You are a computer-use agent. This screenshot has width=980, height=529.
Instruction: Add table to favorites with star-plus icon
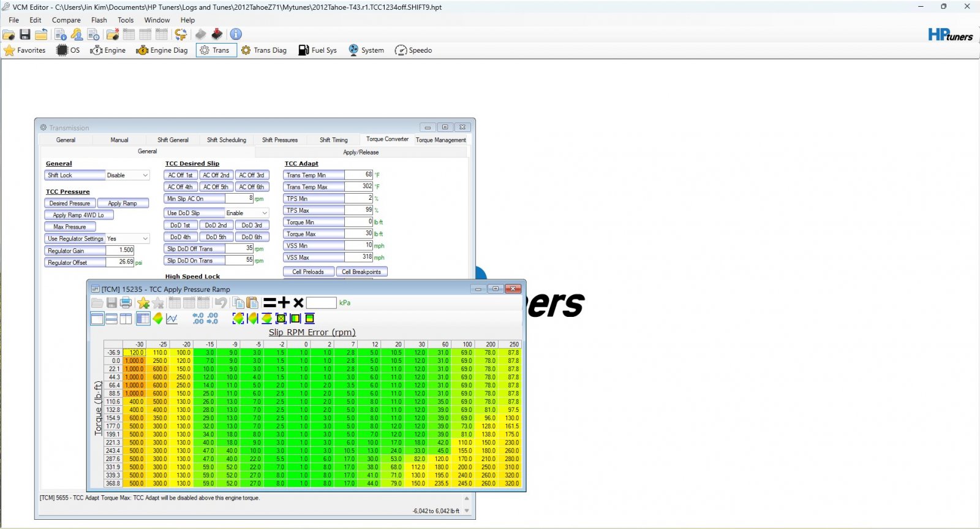143,302
